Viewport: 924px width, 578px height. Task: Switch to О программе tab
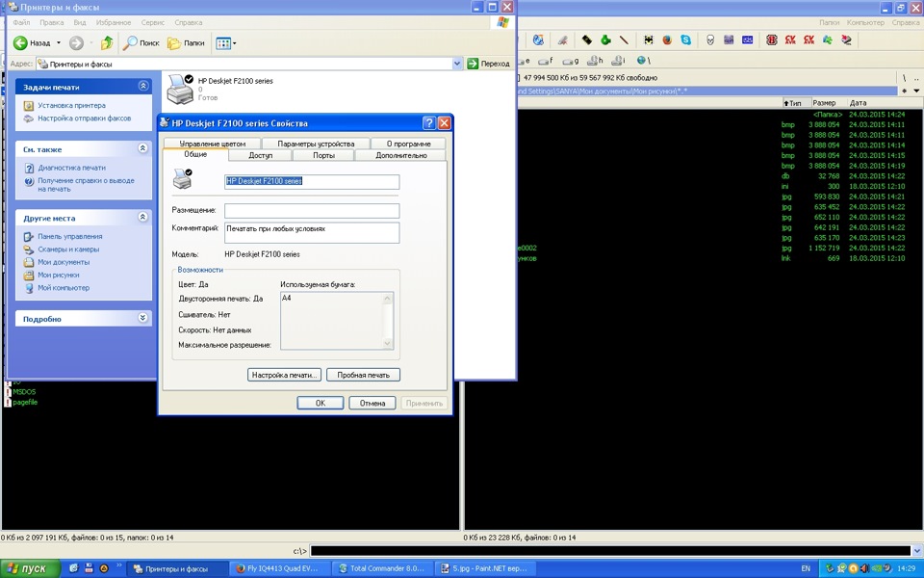click(408, 144)
